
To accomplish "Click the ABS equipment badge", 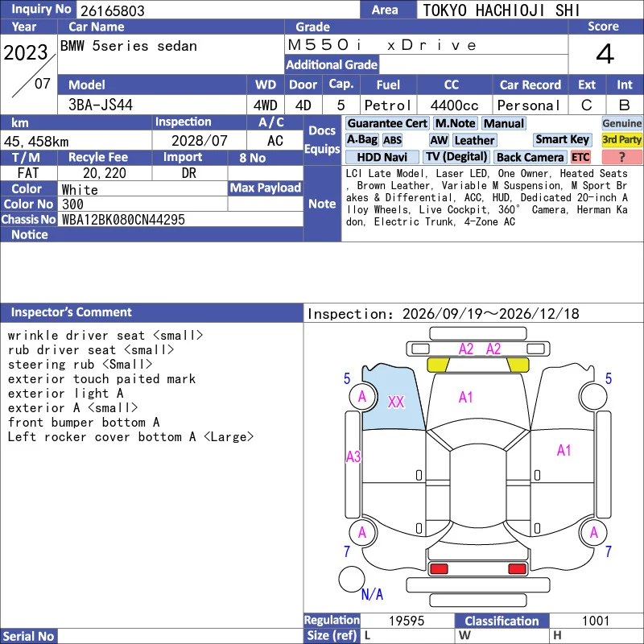I will (x=393, y=140).
